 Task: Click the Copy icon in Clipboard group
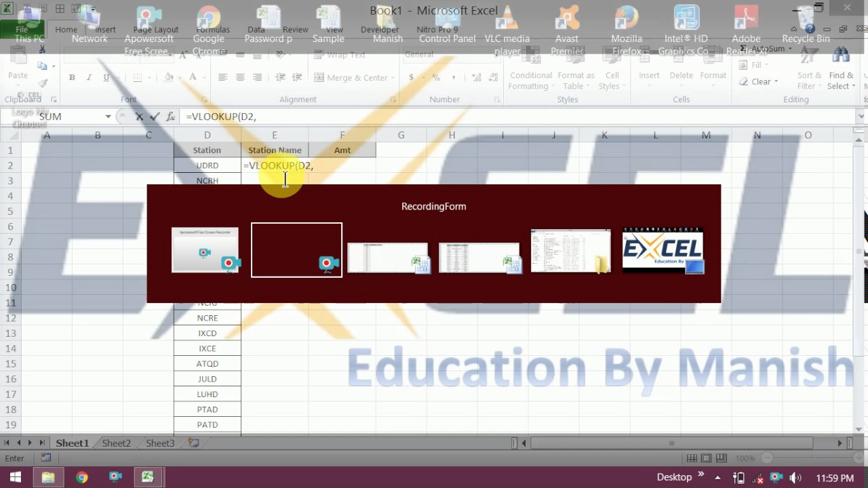coord(42,66)
